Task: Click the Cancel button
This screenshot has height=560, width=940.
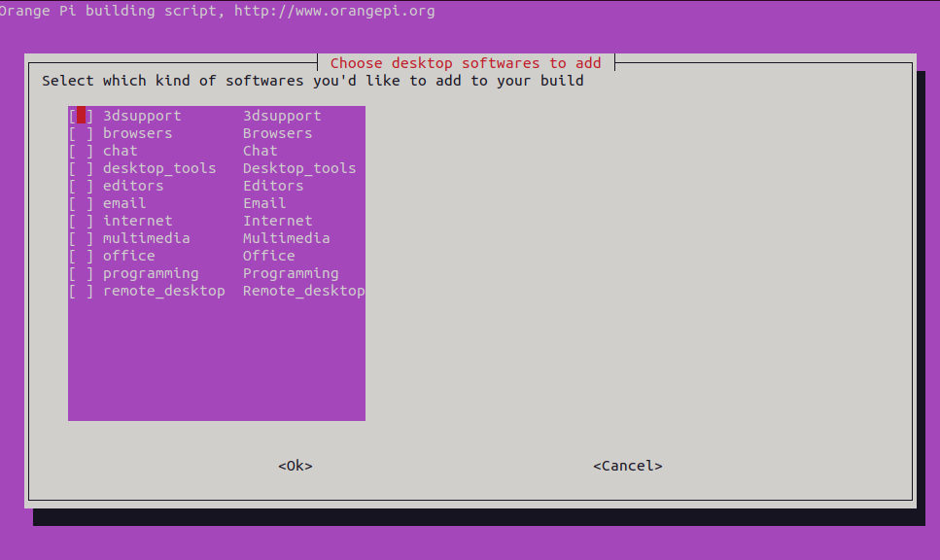Action: pos(627,466)
